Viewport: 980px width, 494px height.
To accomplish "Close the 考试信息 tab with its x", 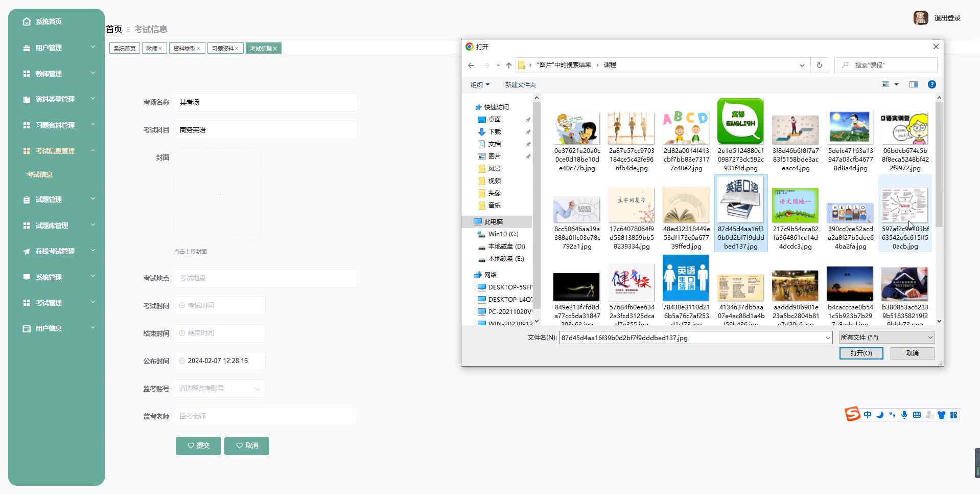I will (275, 49).
